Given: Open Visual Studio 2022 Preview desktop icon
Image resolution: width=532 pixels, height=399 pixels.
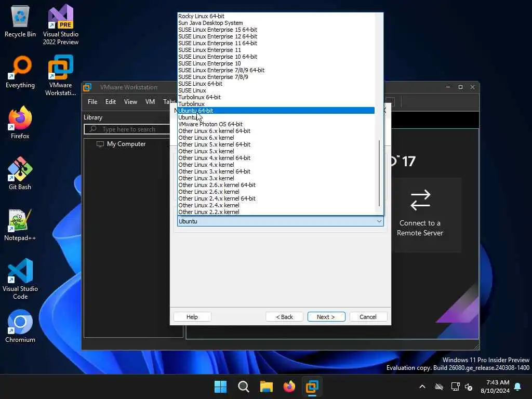Looking at the screenshot, I should click(61, 24).
